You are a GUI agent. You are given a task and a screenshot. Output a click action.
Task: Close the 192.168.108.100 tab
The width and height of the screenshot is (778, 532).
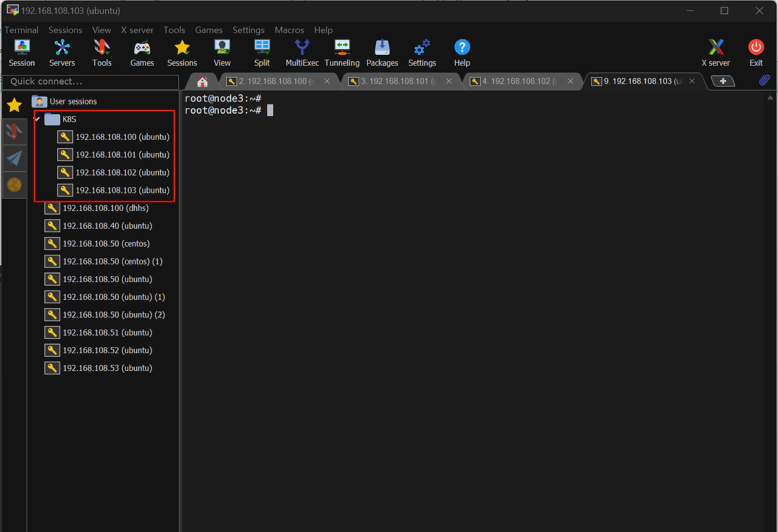327,81
